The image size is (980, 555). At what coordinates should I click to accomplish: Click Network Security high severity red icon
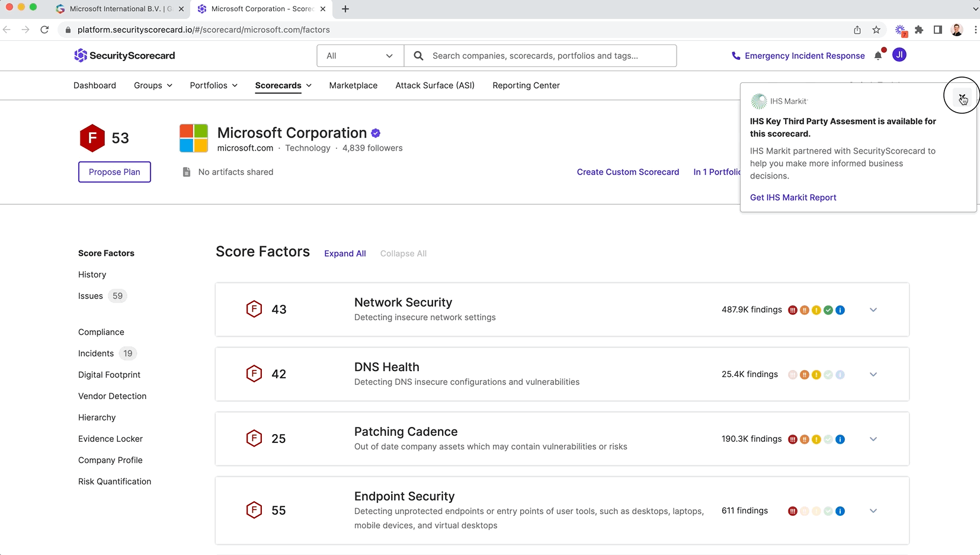tap(793, 310)
